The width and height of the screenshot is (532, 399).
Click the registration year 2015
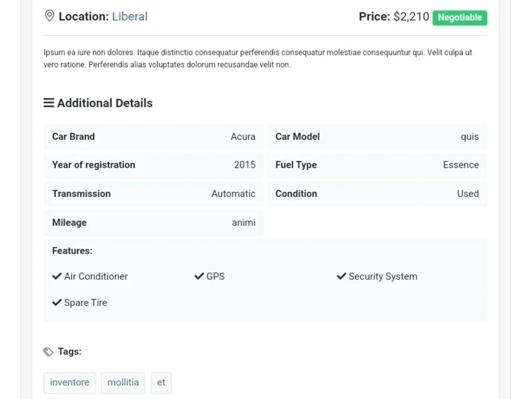(245, 165)
